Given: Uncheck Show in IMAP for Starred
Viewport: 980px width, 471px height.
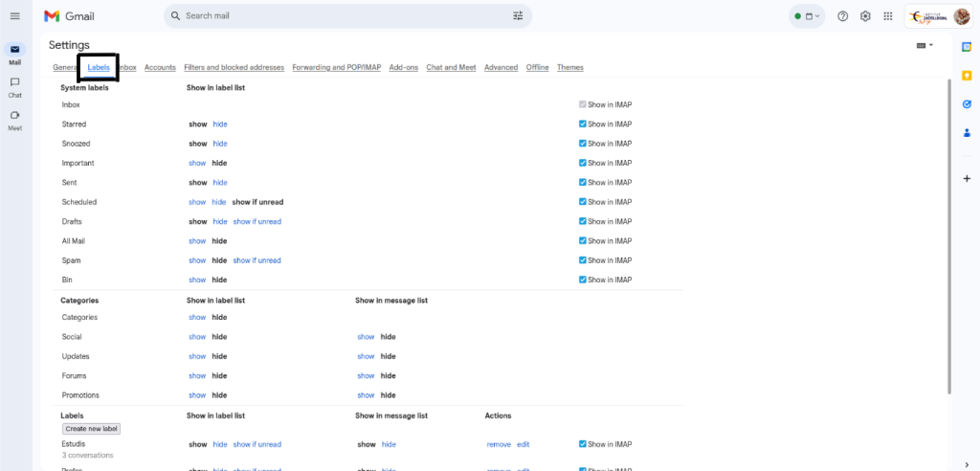Looking at the screenshot, I should [x=583, y=124].
